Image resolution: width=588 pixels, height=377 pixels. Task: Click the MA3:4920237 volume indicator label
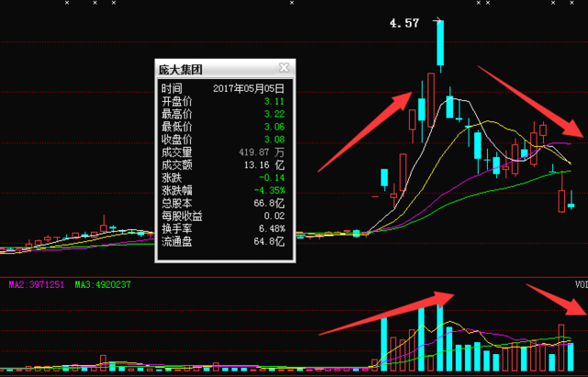(103, 285)
